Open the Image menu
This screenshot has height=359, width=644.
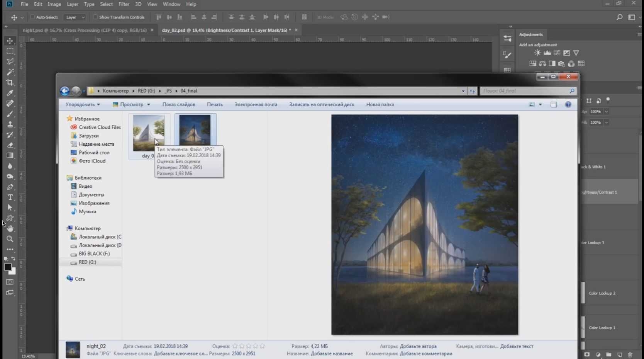click(54, 4)
